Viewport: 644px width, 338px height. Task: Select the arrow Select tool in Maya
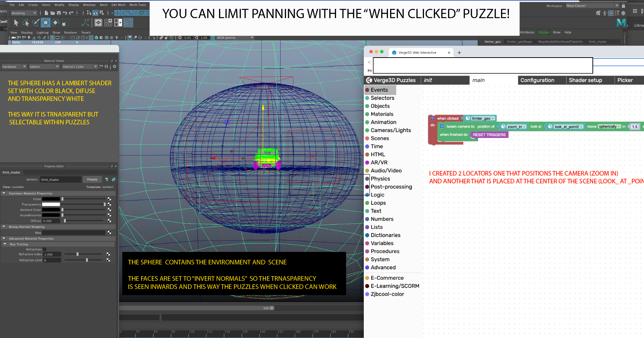pos(16,23)
